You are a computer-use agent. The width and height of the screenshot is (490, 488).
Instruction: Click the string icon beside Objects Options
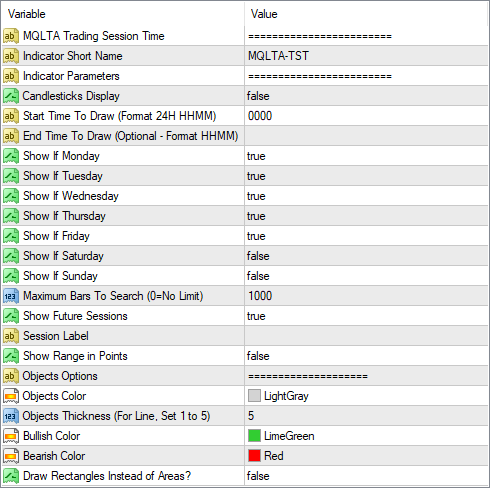(x=11, y=376)
